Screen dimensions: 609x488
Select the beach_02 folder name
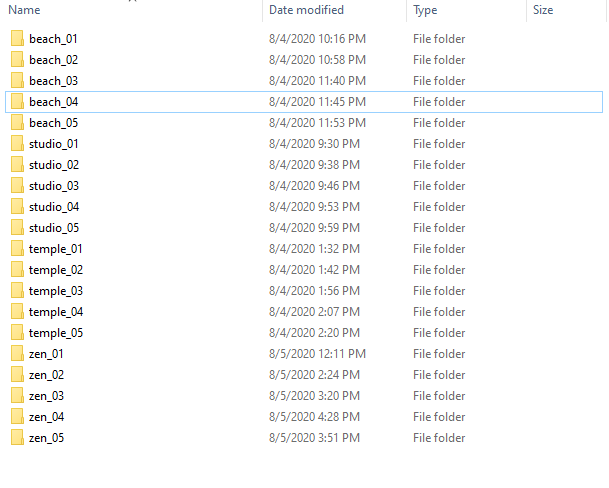[54, 60]
